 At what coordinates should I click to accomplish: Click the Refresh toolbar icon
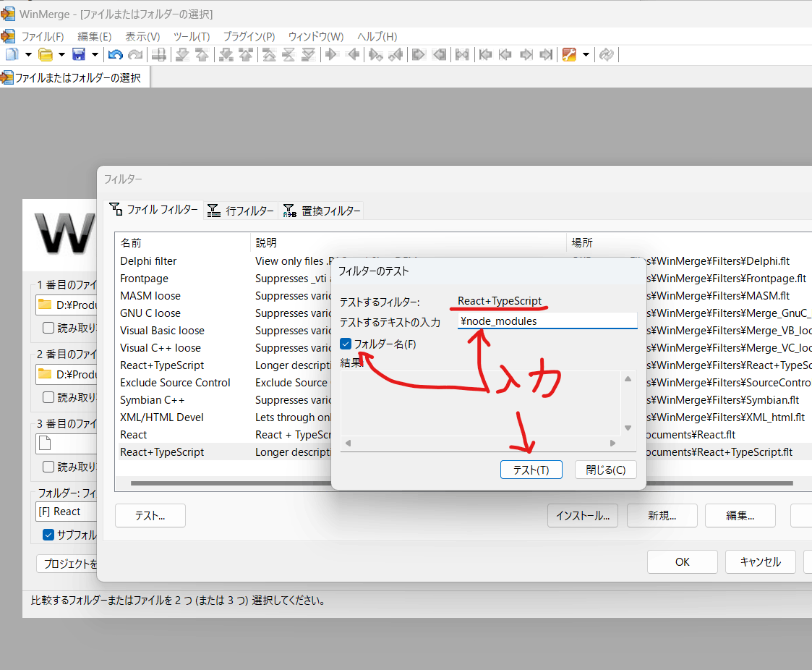607,54
